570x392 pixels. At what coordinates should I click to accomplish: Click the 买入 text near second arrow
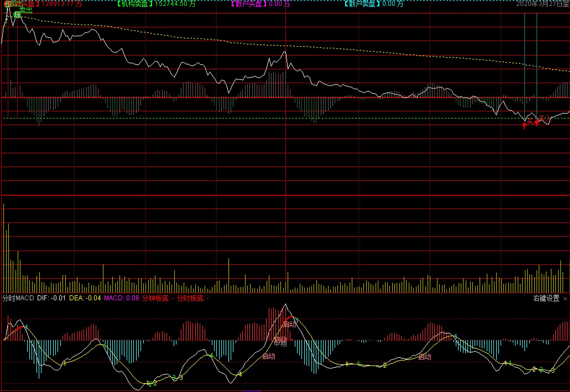coord(544,119)
